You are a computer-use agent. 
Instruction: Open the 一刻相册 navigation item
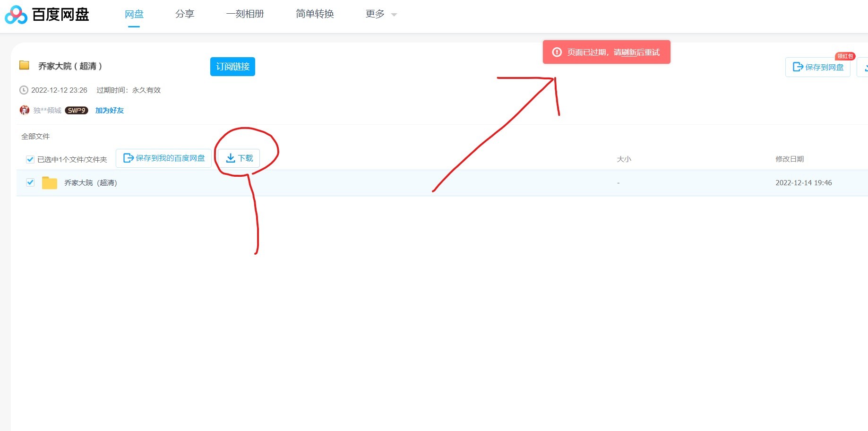[245, 14]
